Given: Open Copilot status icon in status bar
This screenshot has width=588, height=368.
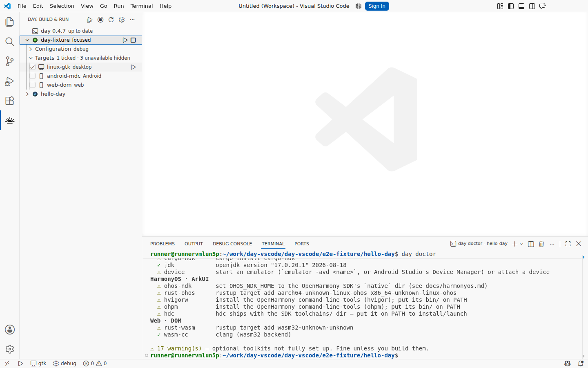Looking at the screenshot, I should [x=567, y=364].
